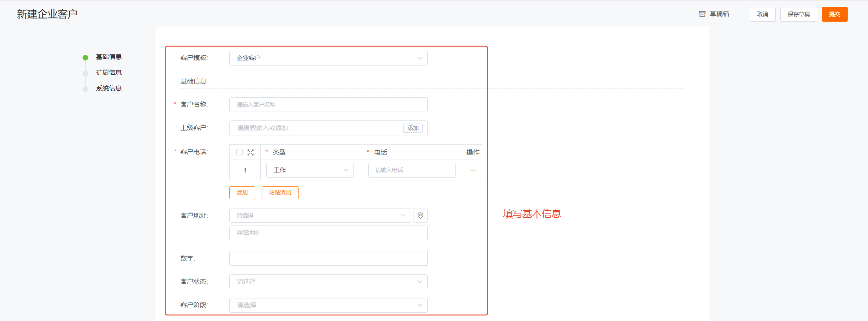
Task: Open the phone type 工作 dropdown
Action: click(310, 170)
